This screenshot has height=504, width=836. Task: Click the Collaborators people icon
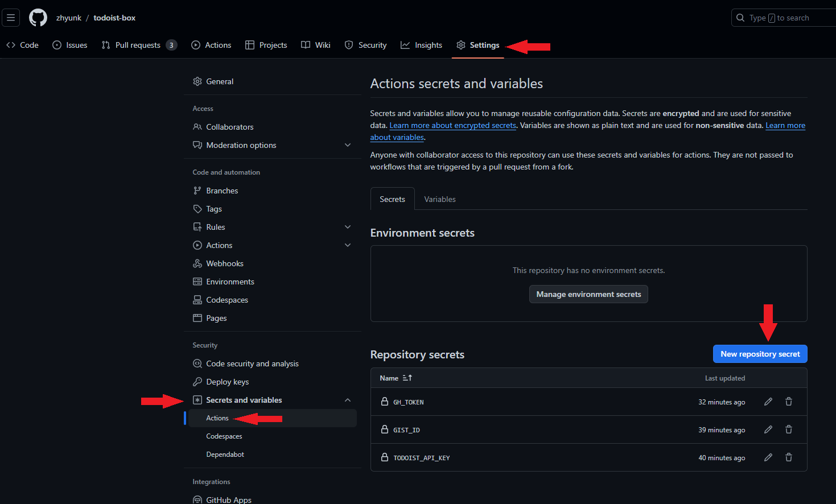click(197, 127)
